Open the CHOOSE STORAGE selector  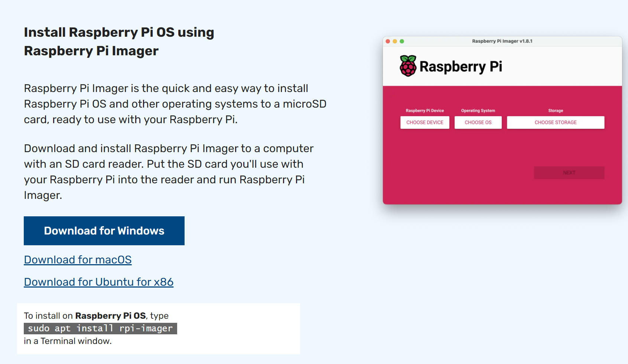point(556,122)
